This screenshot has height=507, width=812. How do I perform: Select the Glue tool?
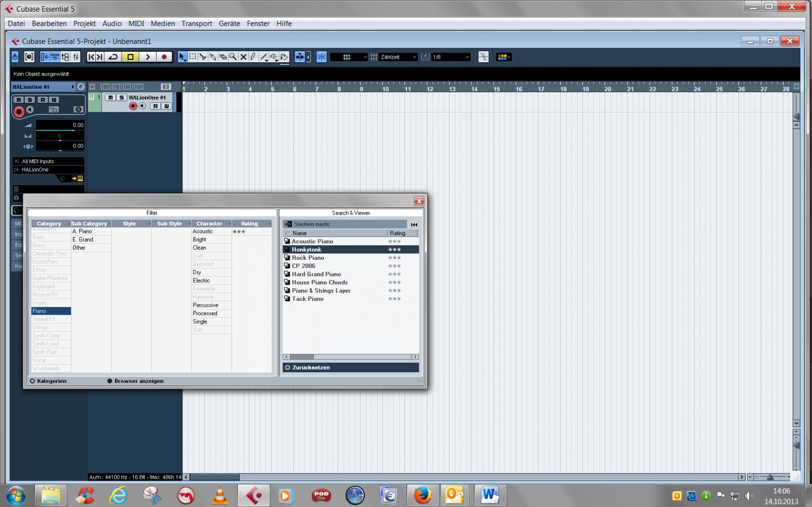(213, 57)
